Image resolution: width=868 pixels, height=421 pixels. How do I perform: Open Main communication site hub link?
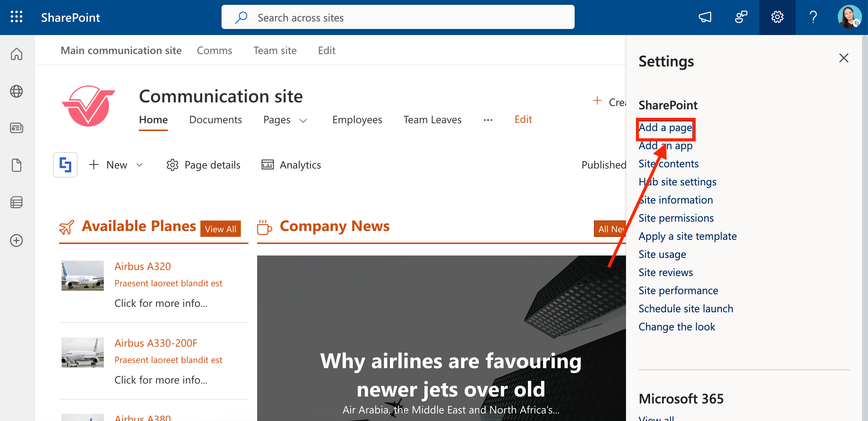click(x=121, y=50)
